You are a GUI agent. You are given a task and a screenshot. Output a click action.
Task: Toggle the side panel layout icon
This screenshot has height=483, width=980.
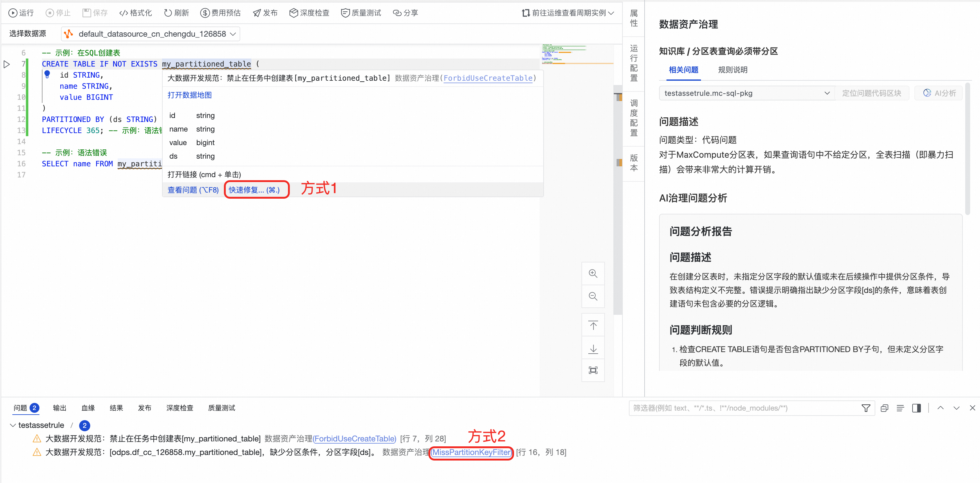tap(916, 408)
